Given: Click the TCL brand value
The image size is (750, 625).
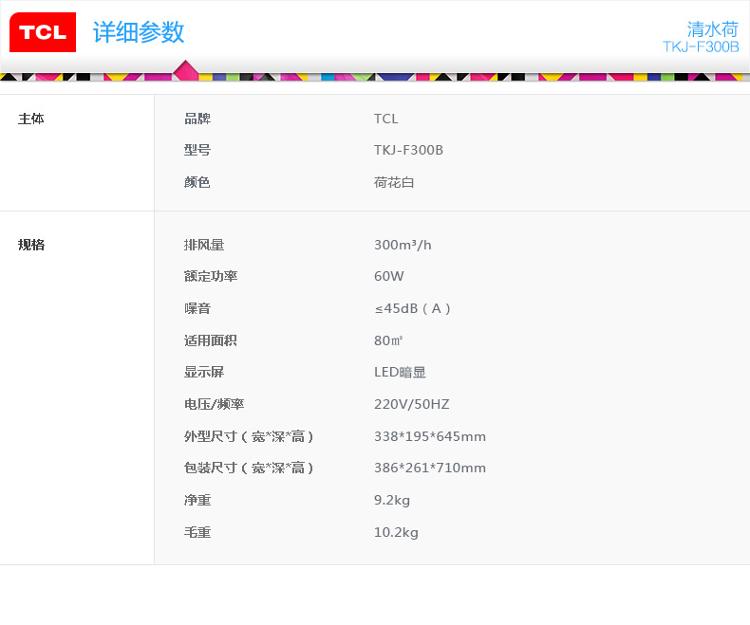Looking at the screenshot, I should pyautogui.click(x=386, y=119).
